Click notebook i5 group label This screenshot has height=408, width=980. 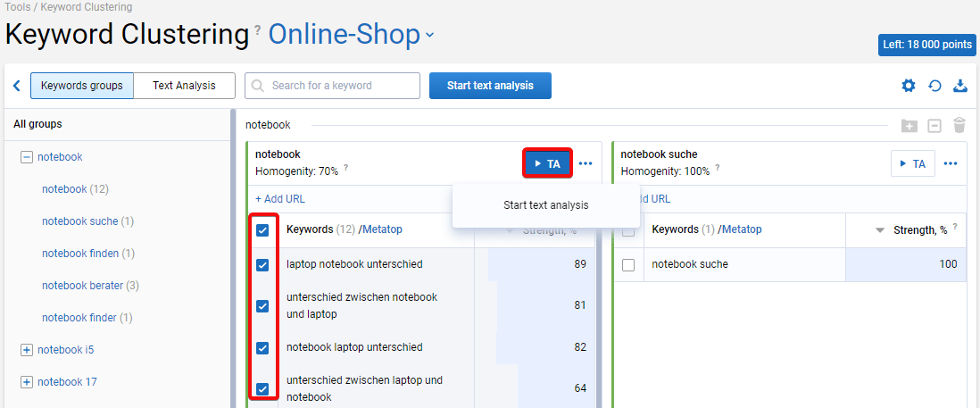[x=66, y=350]
